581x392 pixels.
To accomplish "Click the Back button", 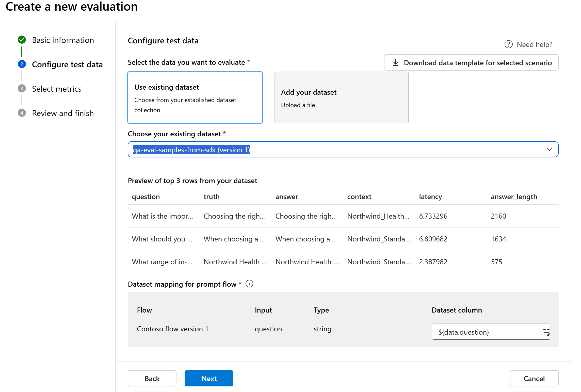I will (152, 378).
